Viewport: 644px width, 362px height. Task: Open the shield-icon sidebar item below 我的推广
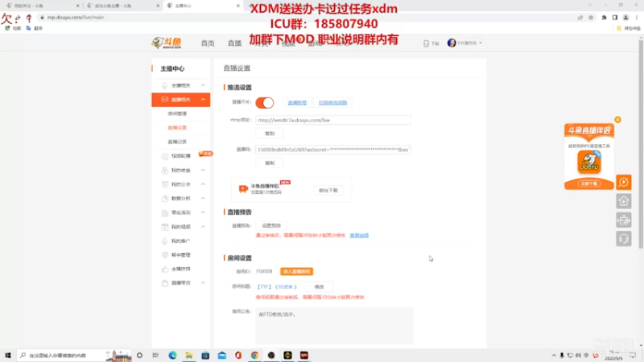point(180,255)
